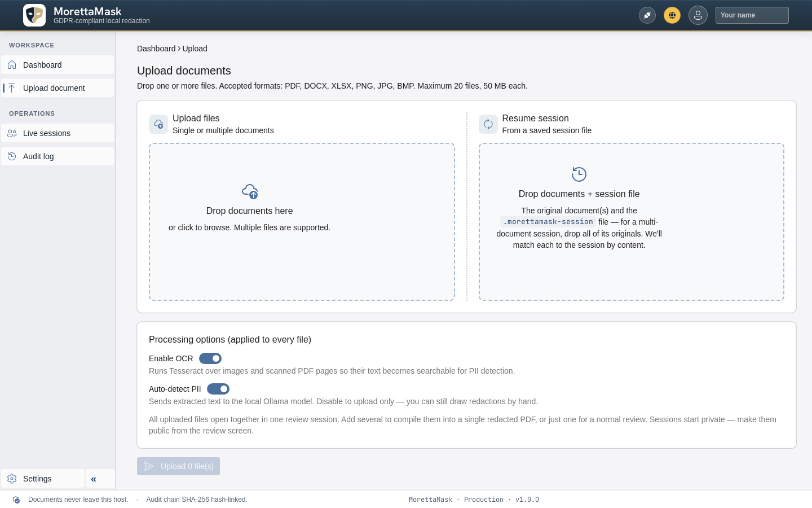Click the Upload files cloud header icon

click(x=158, y=124)
